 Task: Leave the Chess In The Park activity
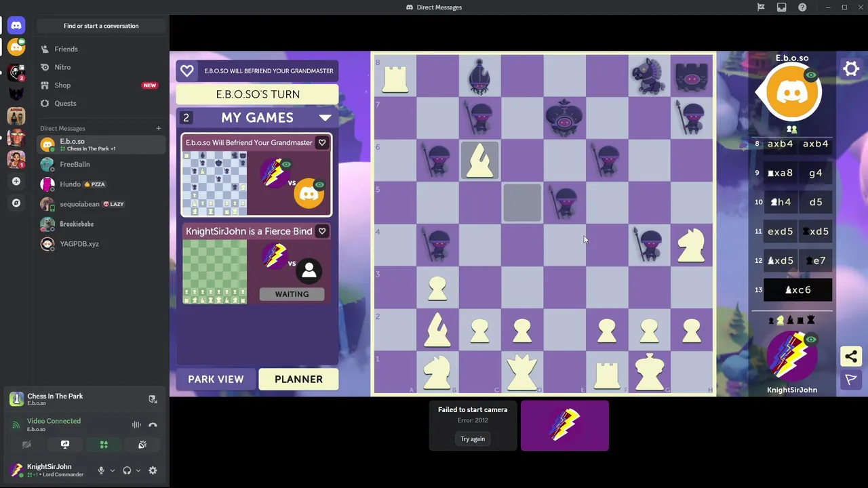153,399
